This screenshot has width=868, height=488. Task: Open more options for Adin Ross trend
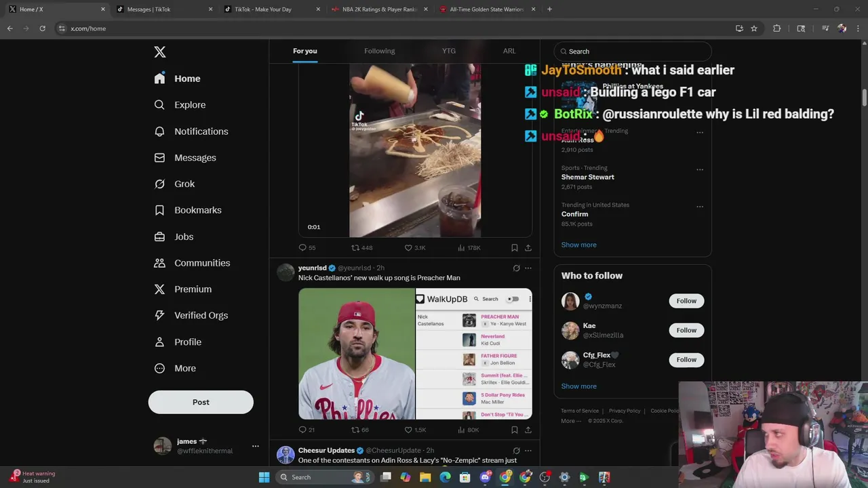[x=700, y=133]
